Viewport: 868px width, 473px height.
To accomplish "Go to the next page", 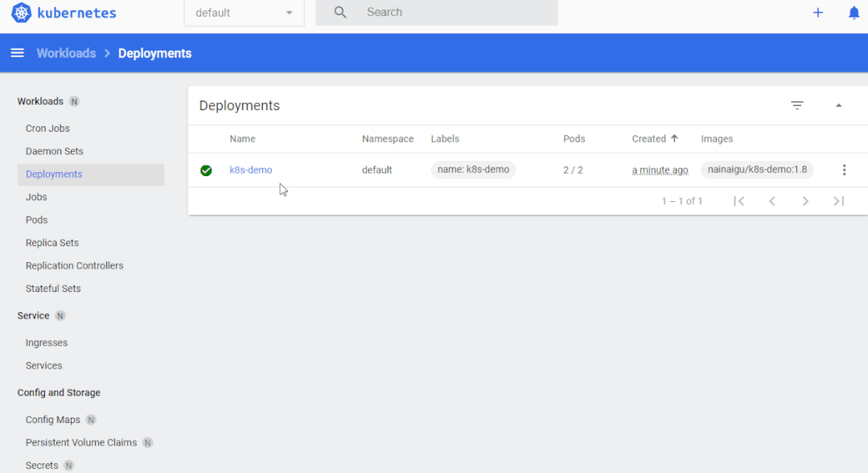I will pyautogui.click(x=805, y=201).
